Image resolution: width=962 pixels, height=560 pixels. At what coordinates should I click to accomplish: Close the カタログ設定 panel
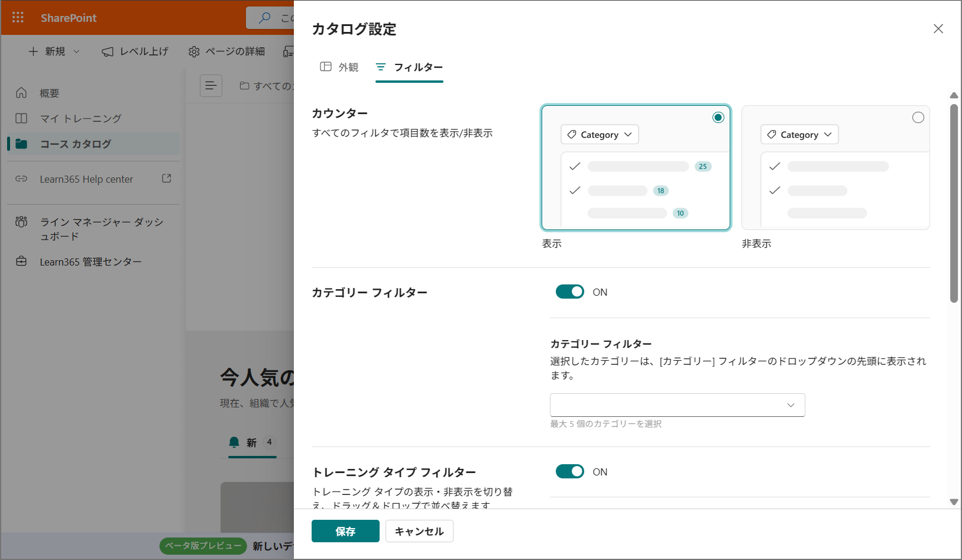point(938,29)
